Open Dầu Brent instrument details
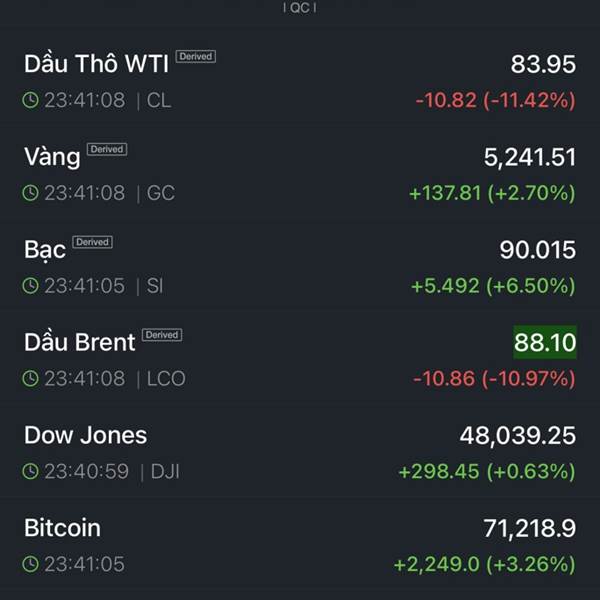The width and height of the screenshot is (600, 600). (x=79, y=342)
